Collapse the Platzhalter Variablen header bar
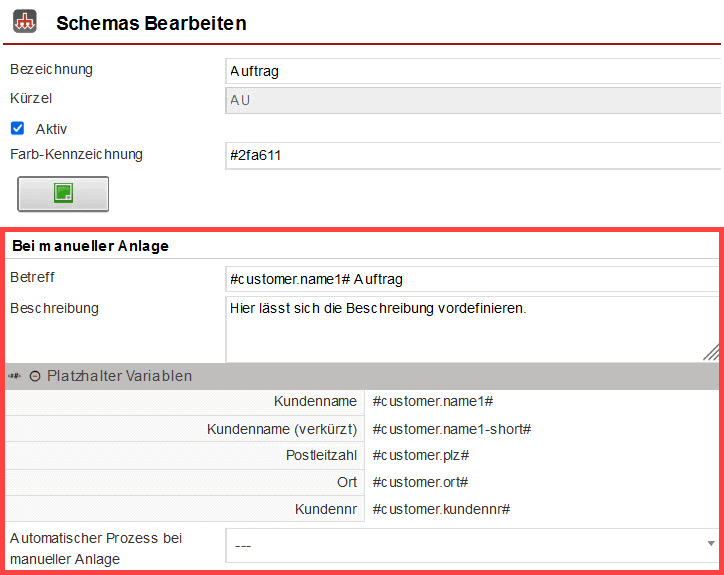The height and width of the screenshot is (575, 724). click(x=360, y=376)
